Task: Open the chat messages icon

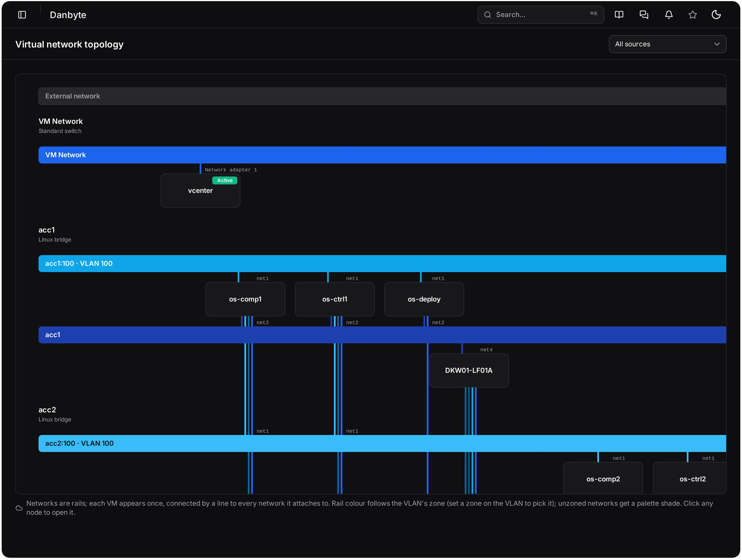Action: 644,15
